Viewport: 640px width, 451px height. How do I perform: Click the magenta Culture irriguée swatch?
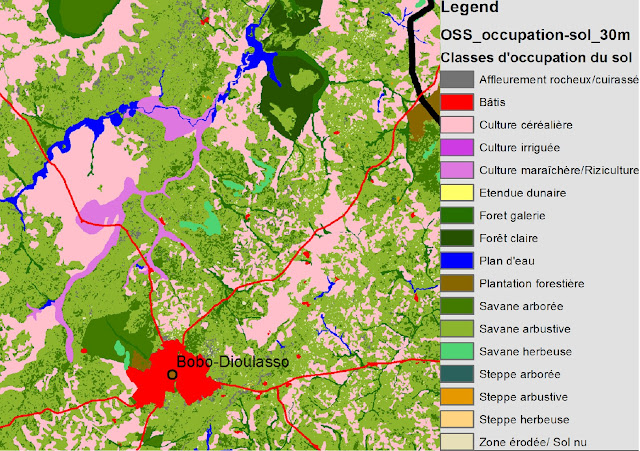(457, 147)
